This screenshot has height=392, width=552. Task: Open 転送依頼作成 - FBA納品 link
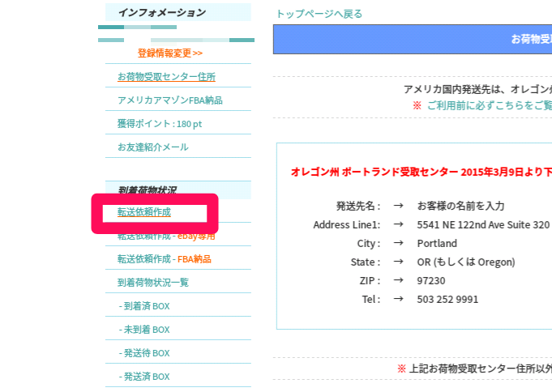tap(165, 259)
